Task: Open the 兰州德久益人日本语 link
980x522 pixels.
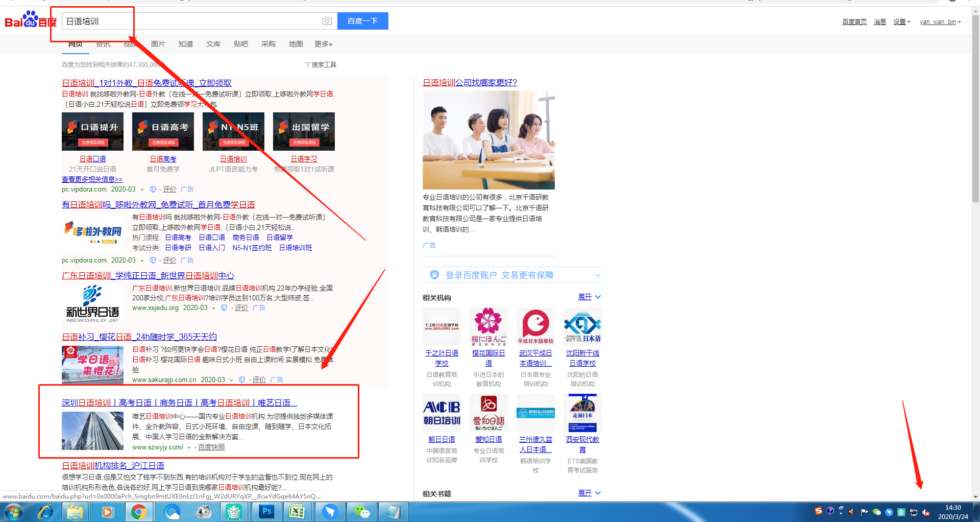Action: click(x=535, y=444)
